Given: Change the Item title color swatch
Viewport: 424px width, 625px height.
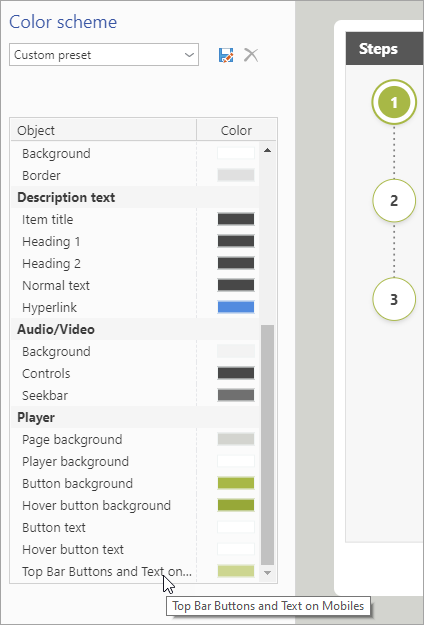Looking at the screenshot, I should point(236,219).
